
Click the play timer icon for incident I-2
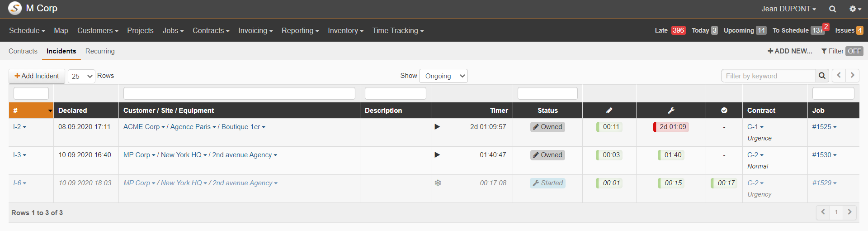click(437, 127)
